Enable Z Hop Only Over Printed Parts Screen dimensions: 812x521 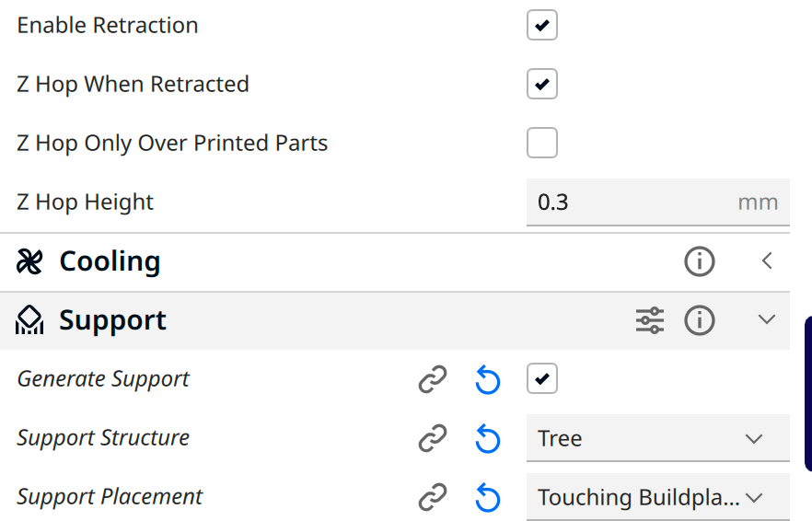[542, 144]
